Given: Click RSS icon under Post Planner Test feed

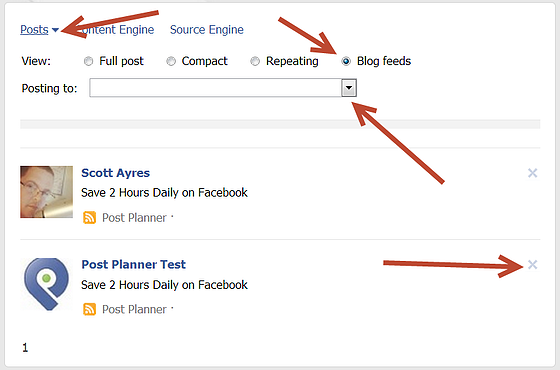Looking at the screenshot, I should click(x=89, y=309).
